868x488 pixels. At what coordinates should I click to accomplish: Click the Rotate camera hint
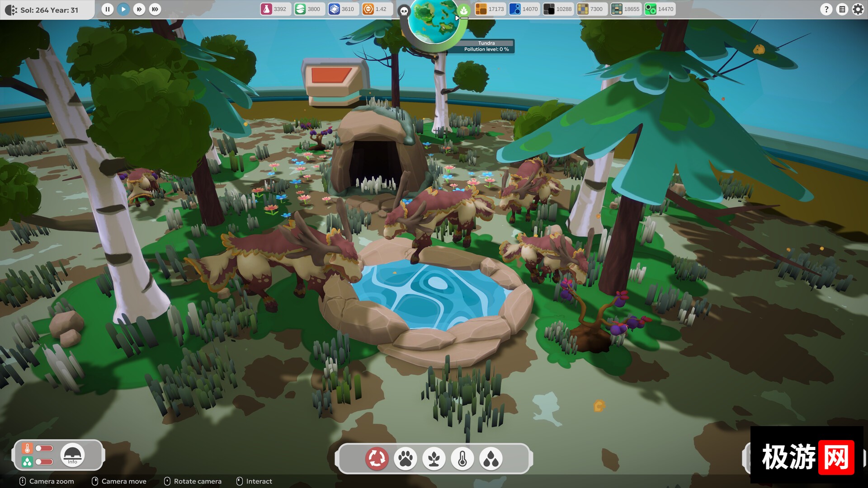click(x=193, y=481)
